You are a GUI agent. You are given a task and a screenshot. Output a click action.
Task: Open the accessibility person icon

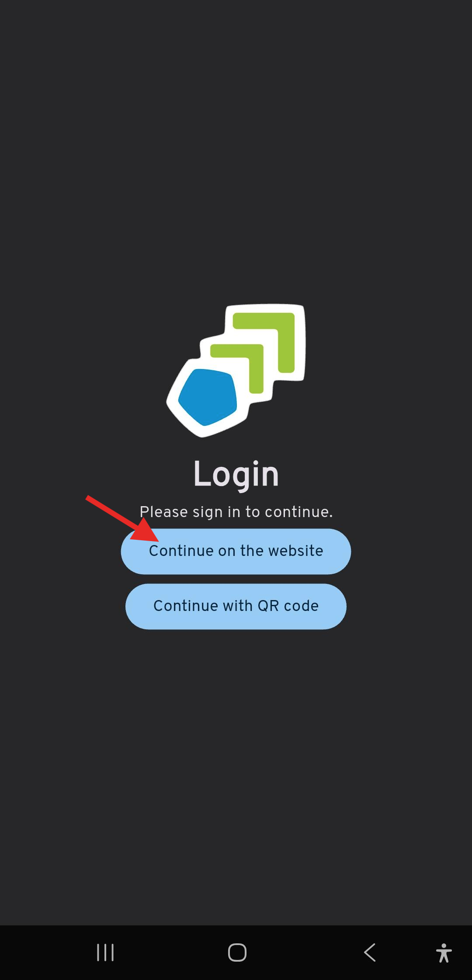[x=444, y=952]
